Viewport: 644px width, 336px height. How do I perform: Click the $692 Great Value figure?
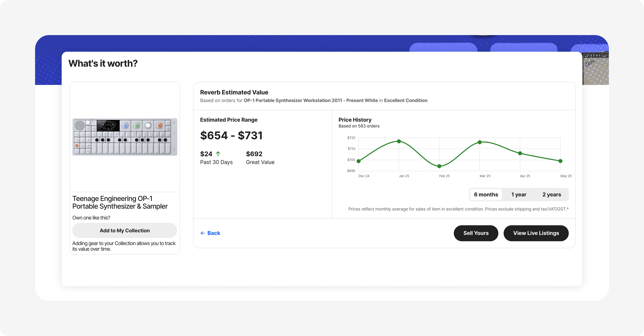[254, 154]
